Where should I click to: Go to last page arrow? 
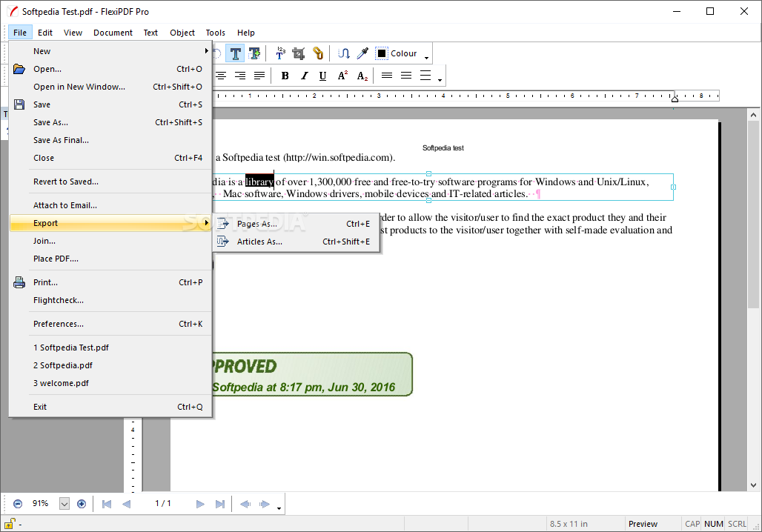219,504
